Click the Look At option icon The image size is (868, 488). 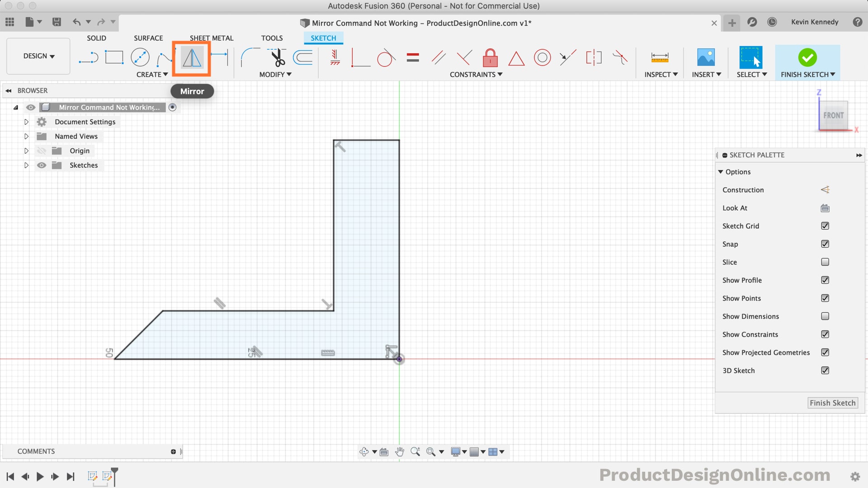(825, 208)
